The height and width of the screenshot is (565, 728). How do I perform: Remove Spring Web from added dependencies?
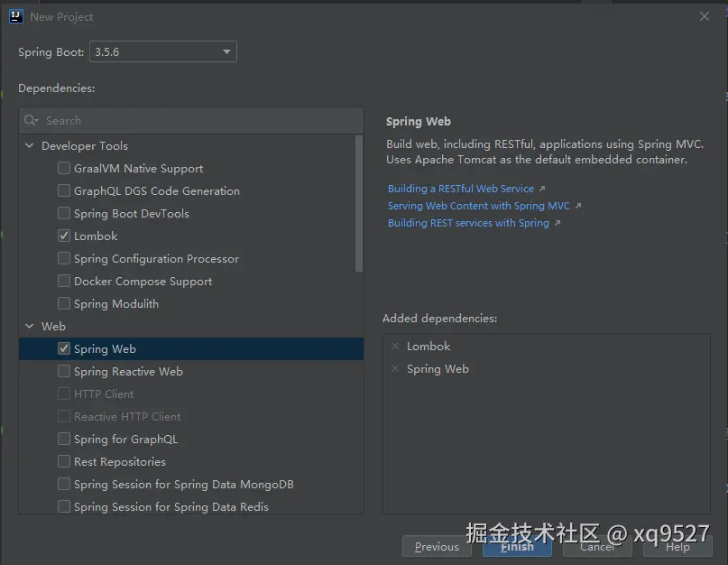tap(395, 369)
